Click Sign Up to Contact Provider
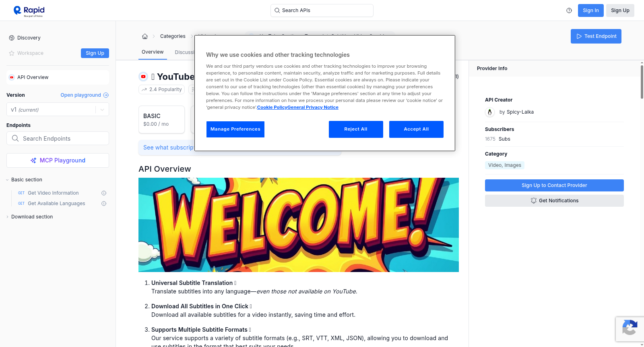The image size is (644, 347). click(554, 185)
